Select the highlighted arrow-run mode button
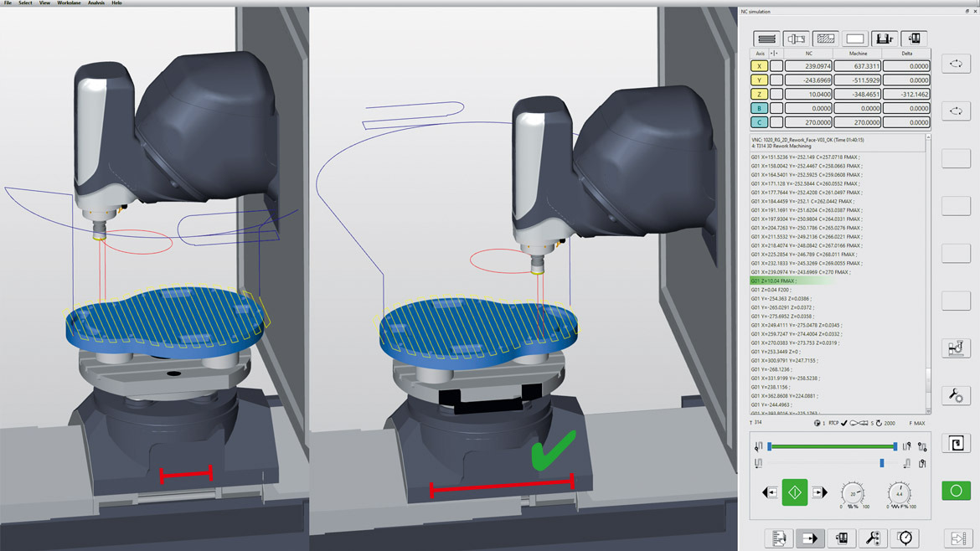The image size is (980, 551). (810, 538)
